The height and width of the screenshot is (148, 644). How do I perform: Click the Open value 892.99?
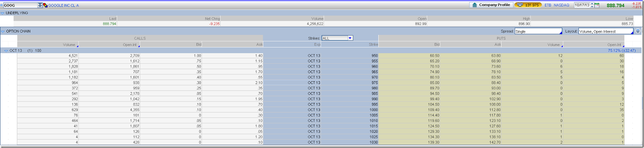point(421,24)
